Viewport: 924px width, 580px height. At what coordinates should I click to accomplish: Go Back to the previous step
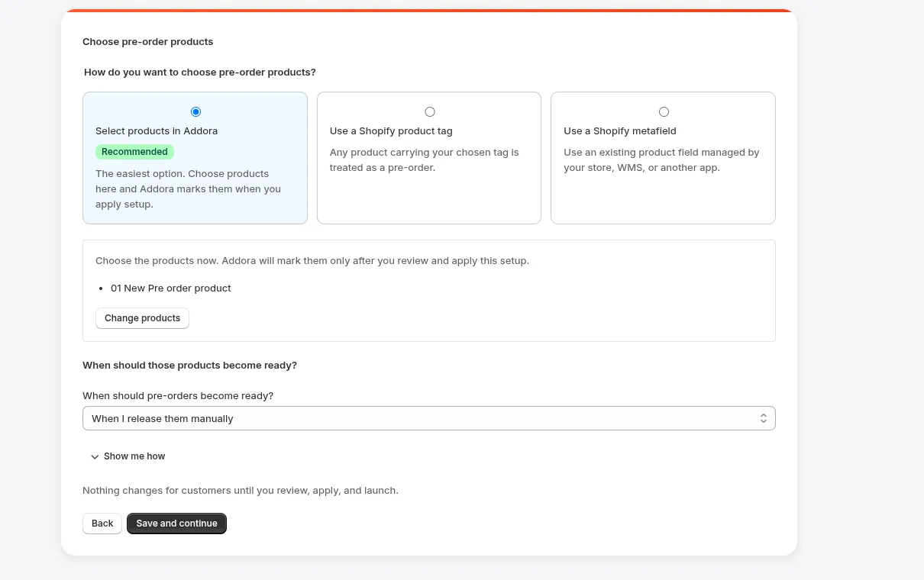pyautogui.click(x=102, y=524)
